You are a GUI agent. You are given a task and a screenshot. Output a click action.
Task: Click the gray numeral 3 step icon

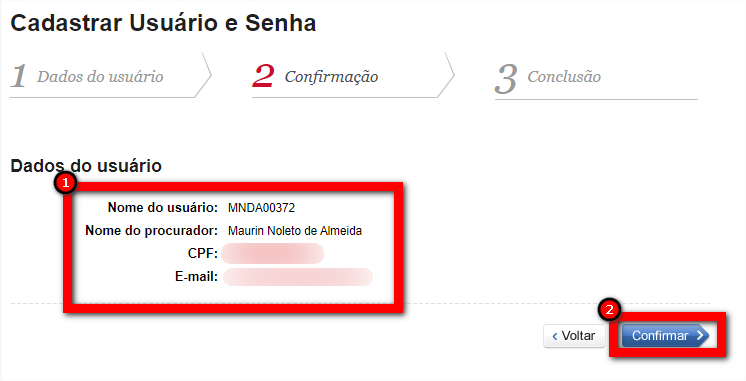506,79
